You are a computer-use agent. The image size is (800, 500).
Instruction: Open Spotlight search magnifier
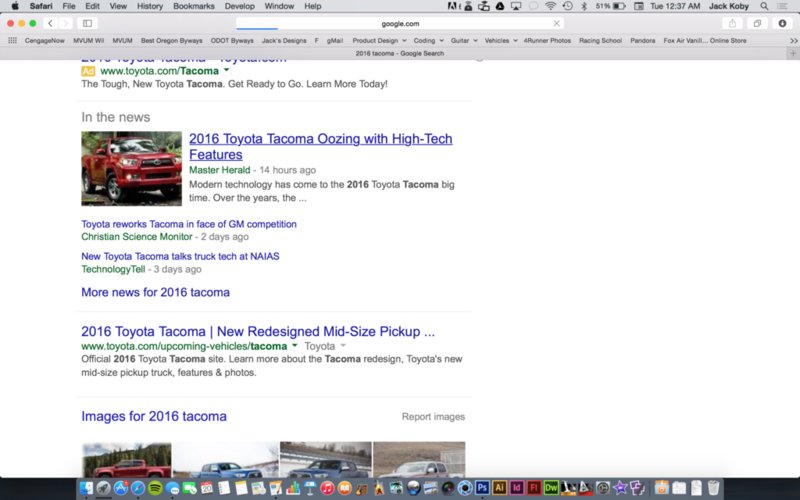[764, 6]
